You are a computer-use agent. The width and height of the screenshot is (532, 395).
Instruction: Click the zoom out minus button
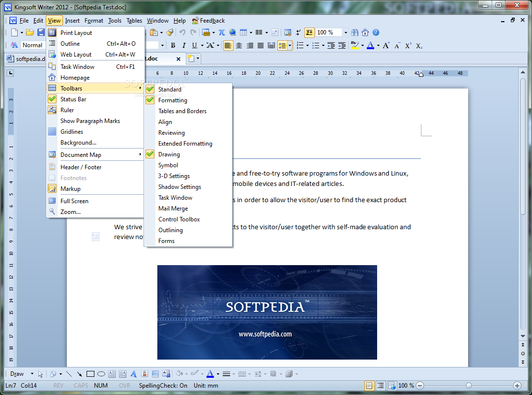(420, 386)
